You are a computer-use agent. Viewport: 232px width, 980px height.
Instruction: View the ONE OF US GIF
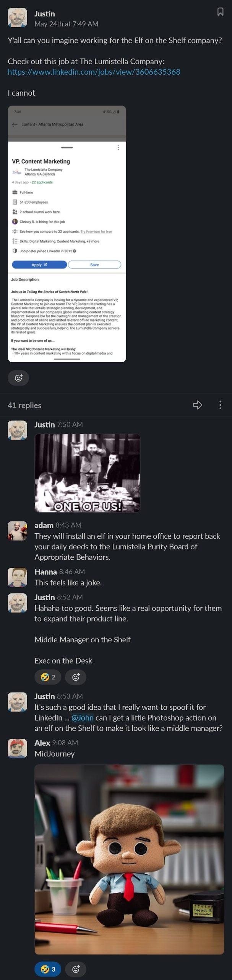88,473
